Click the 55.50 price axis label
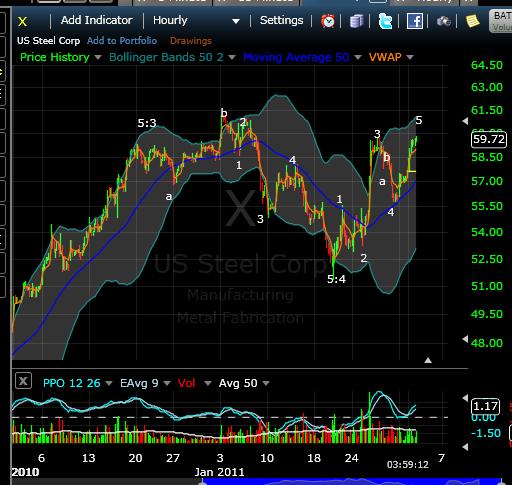Screen dimensions: 512x485 tap(487, 206)
